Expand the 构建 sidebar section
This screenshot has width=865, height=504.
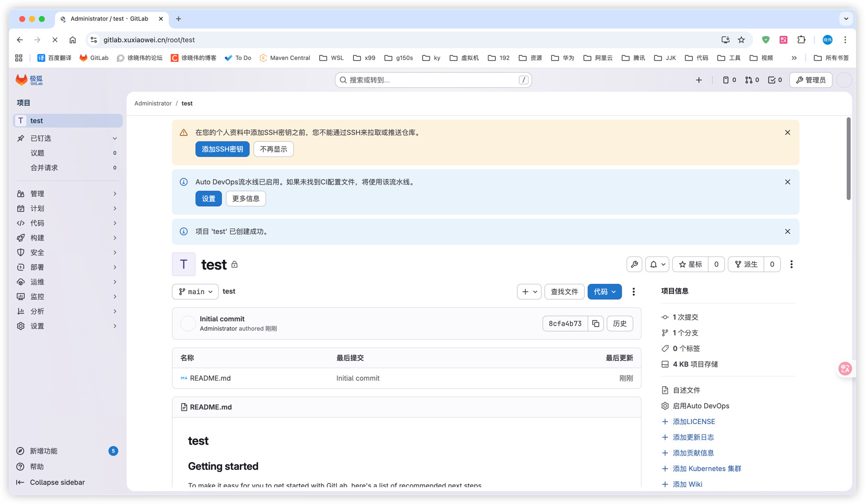click(67, 238)
